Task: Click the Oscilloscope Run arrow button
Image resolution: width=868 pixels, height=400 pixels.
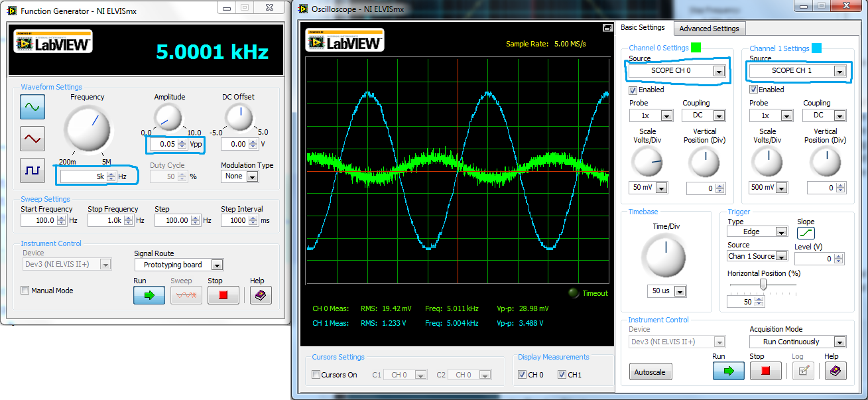Action: pyautogui.click(x=729, y=371)
